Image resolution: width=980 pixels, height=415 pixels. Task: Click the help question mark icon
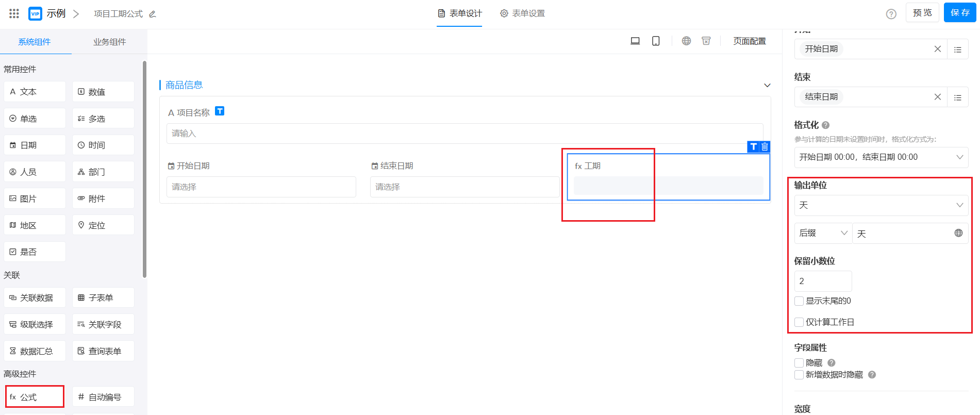(891, 14)
